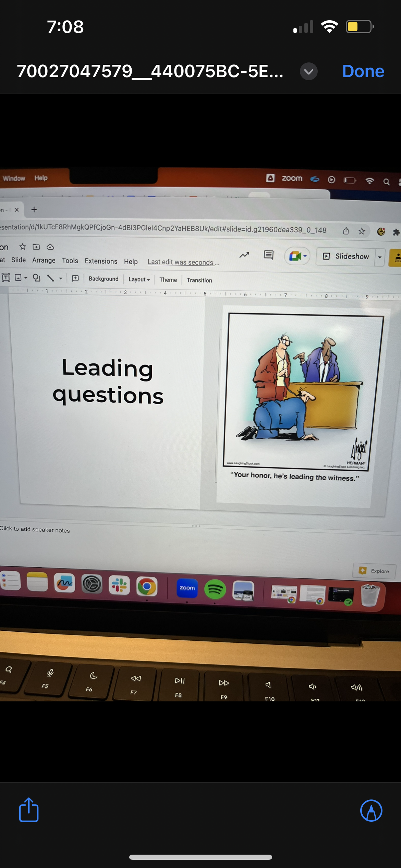Close the current Chrome tab
Screen dimensions: 401x868
click(17, 210)
